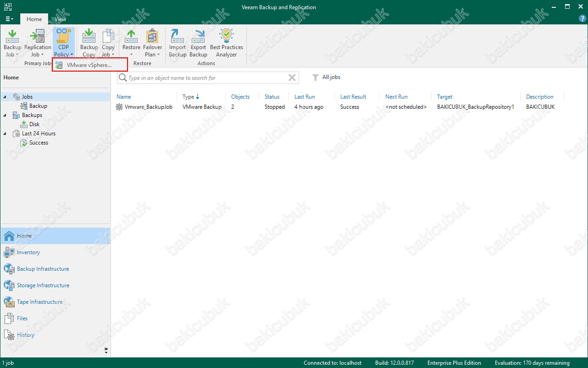Viewport: 588px width, 368px height.
Task: Open the History navigation view
Action: click(x=55, y=335)
